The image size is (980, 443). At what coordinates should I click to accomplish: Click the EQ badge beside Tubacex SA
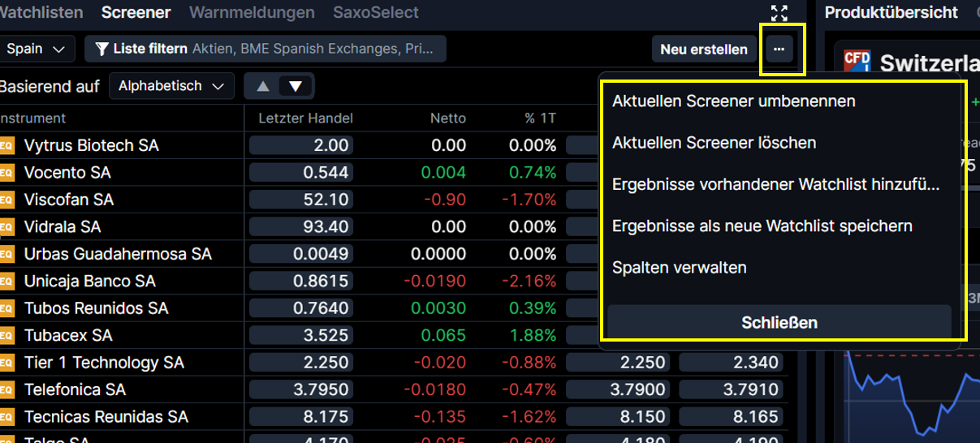click(x=6, y=335)
